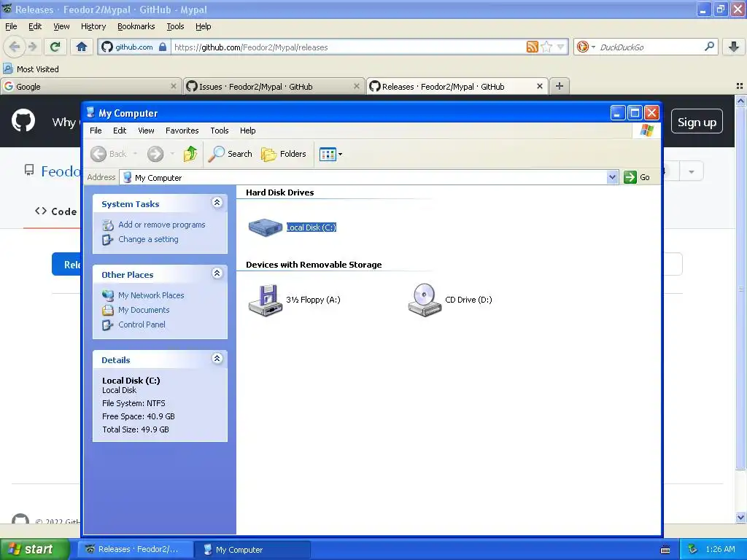The width and height of the screenshot is (747, 560).
Task: Open Back history dropdown arrow
Action: click(x=135, y=154)
